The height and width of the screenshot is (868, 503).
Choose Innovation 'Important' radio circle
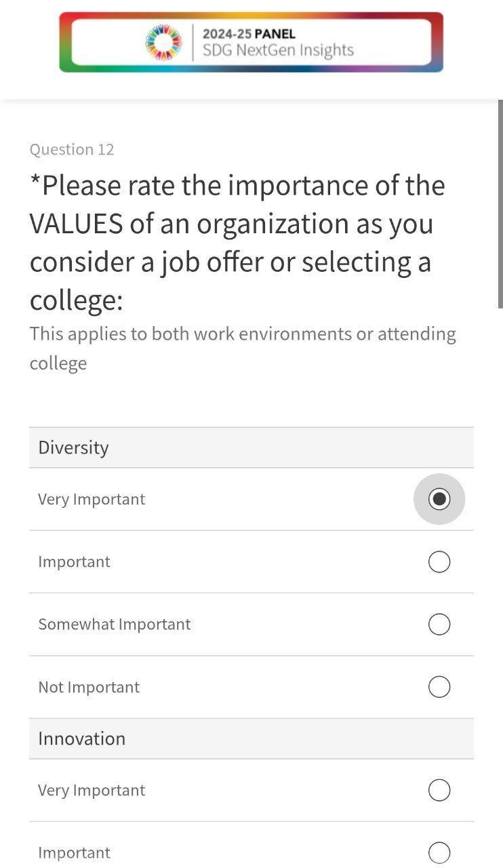pyautogui.click(x=439, y=852)
